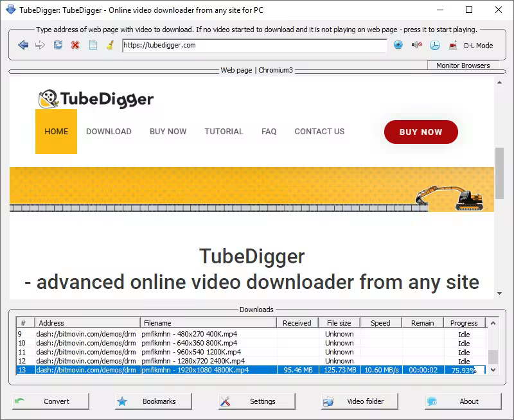Open the TUTORIAL page

coord(224,132)
